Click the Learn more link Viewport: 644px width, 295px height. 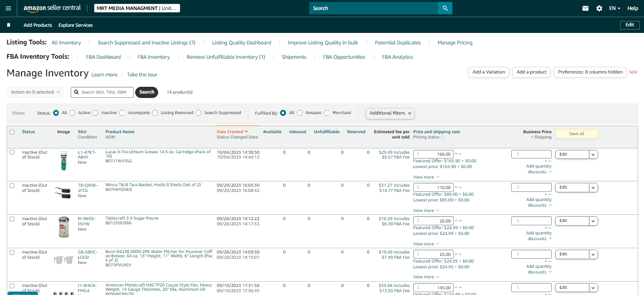[104, 74]
